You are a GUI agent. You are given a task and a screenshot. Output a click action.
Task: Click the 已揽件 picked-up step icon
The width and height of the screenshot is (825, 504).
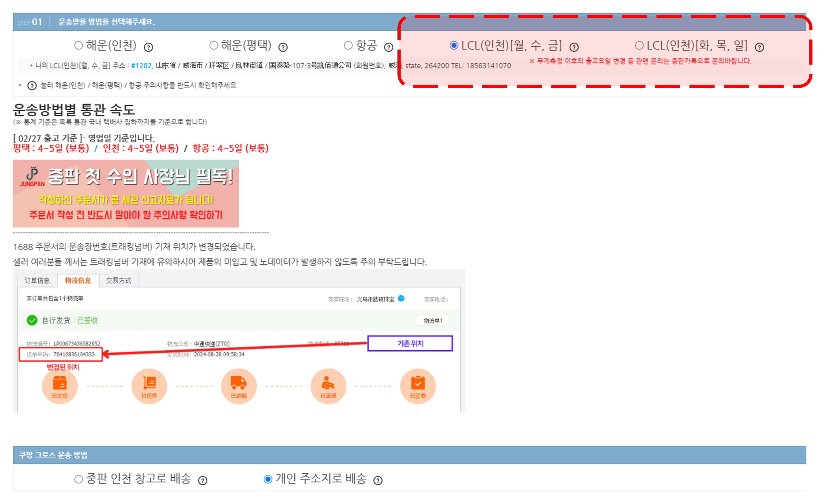click(x=149, y=386)
